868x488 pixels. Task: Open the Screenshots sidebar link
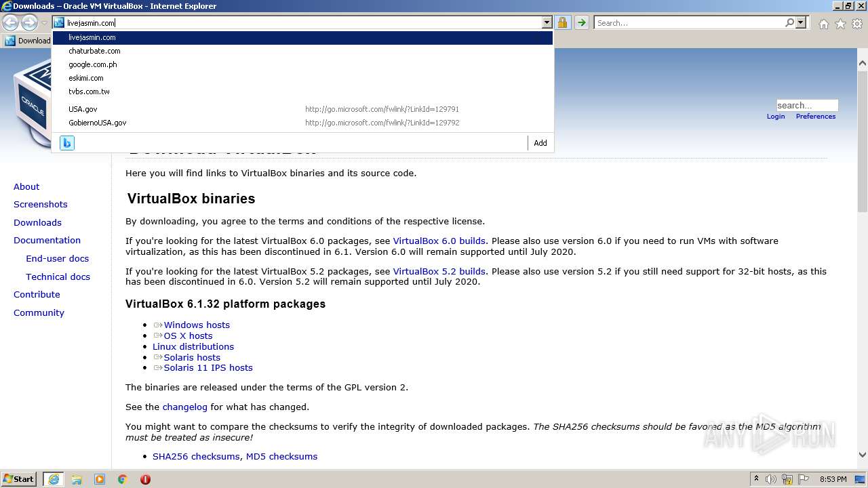click(41, 204)
